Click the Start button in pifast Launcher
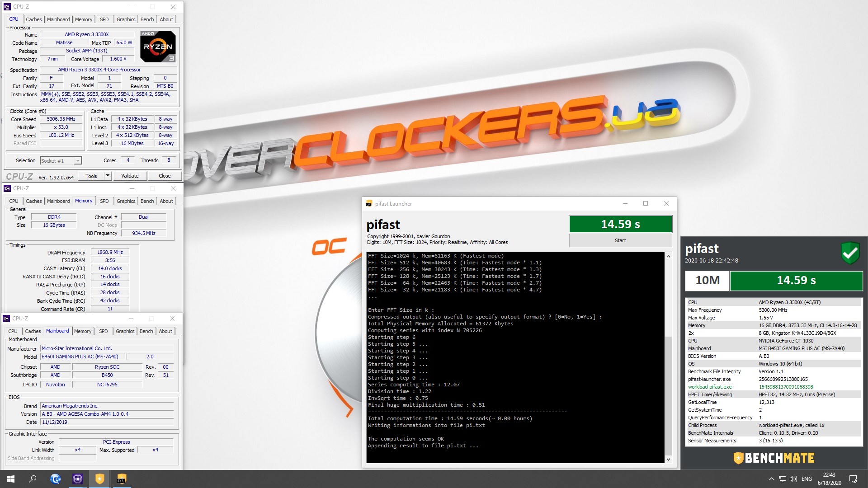Image resolution: width=868 pixels, height=488 pixels. tap(620, 240)
